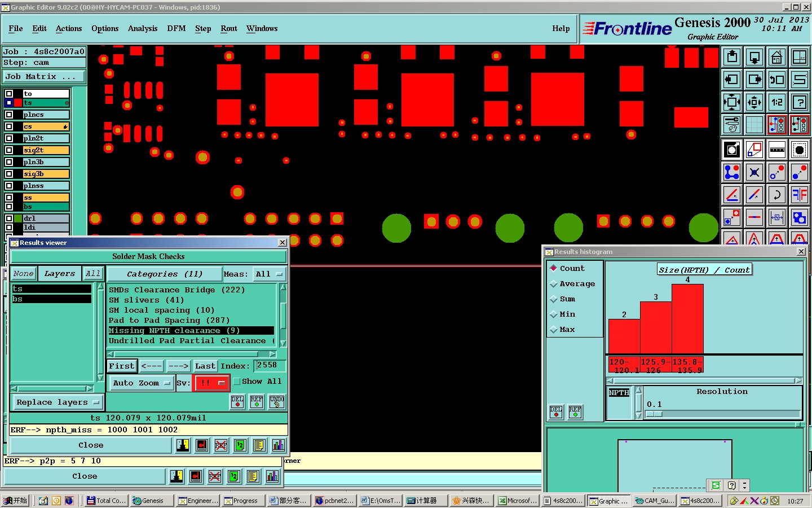Click categories list scroll right arrow
812x508 pixels.
coord(273,354)
